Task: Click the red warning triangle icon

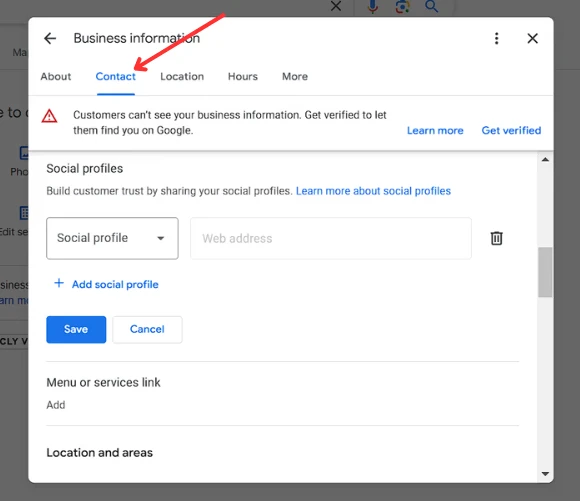Action: click(x=49, y=116)
